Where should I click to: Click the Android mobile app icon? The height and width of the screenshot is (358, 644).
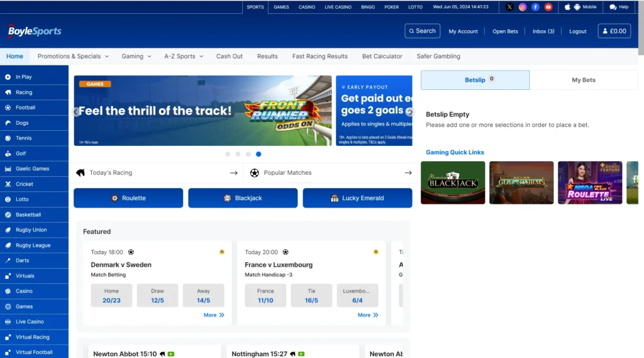[x=577, y=7]
